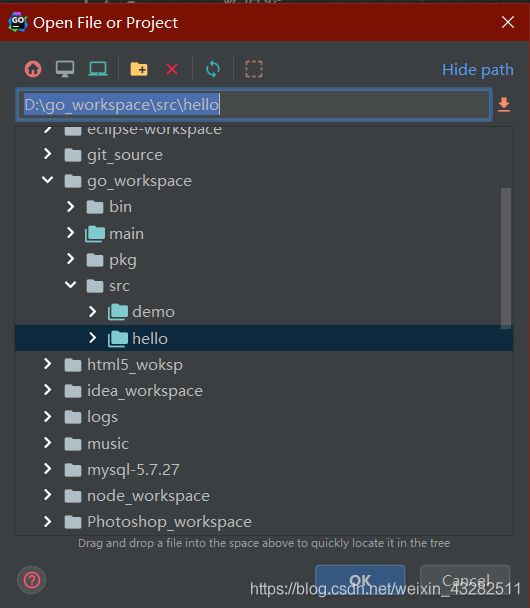Select the demo project folder
The image size is (530, 608).
pos(154,312)
